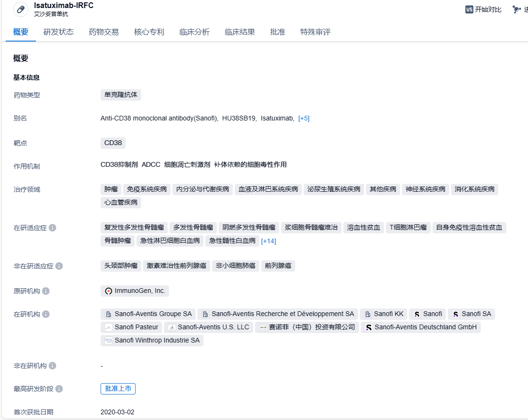Click the 单克隆抗体 drug type tag

[x=121, y=95]
